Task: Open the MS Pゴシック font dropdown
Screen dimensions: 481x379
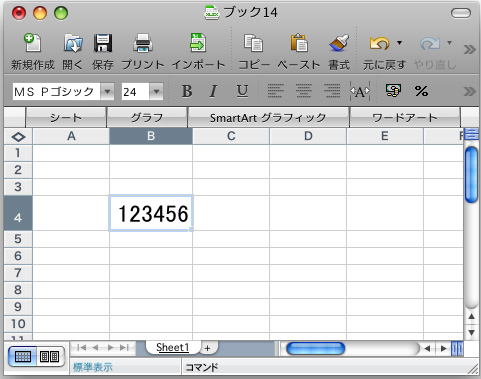Action: (107, 91)
